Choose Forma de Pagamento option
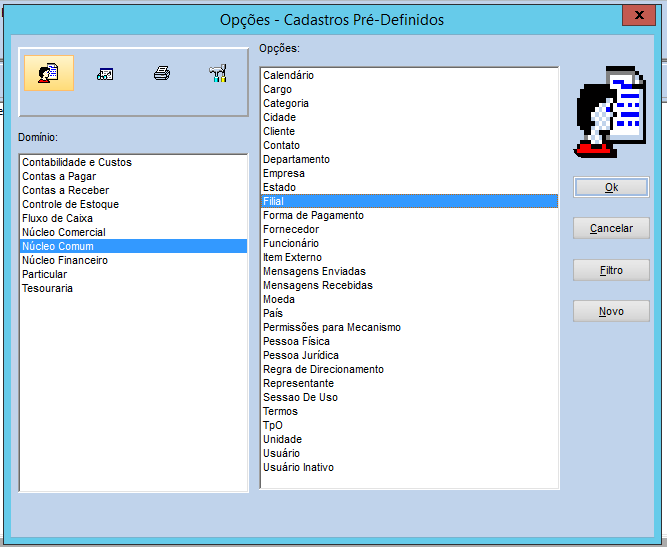The width and height of the screenshot is (667, 547). 313,215
